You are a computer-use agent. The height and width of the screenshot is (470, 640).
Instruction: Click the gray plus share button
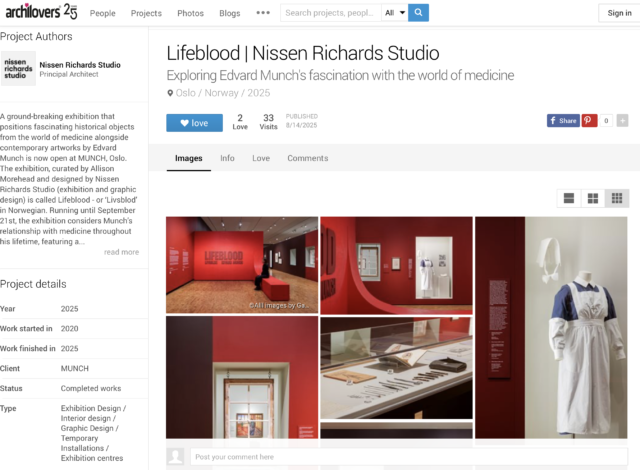[622, 120]
